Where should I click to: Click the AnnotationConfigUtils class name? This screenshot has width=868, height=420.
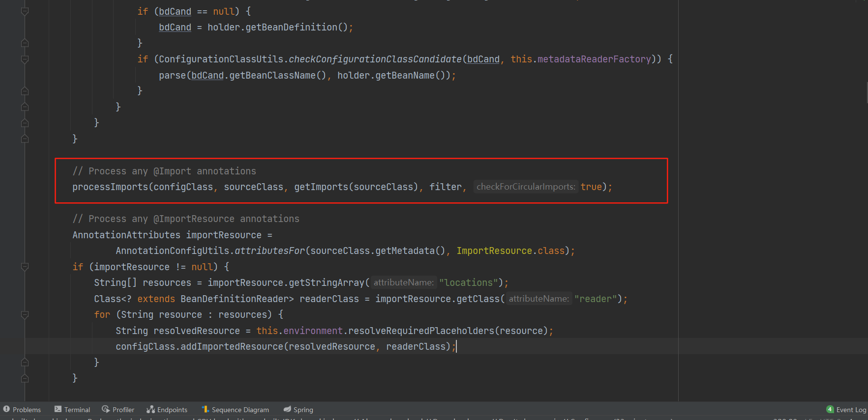(173, 251)
